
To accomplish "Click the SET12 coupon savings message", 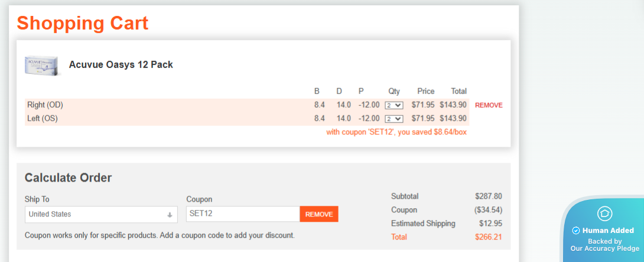I will [x=396, y=132].
